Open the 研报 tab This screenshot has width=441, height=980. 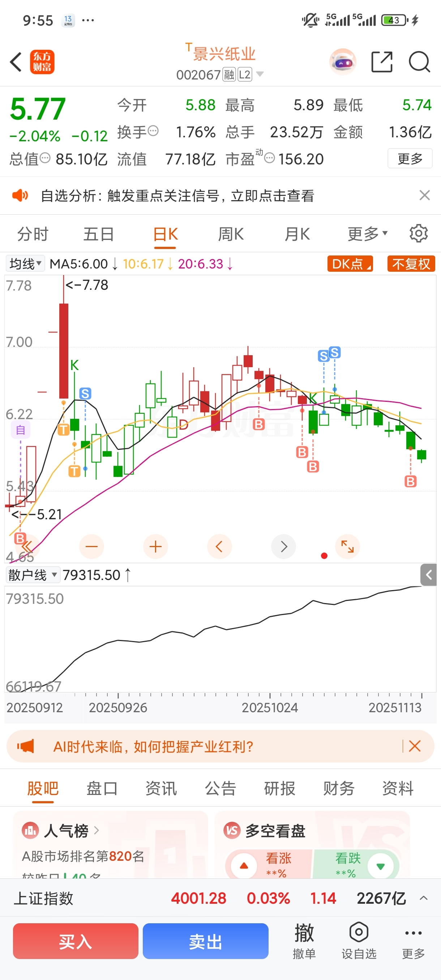pos(280,788)
